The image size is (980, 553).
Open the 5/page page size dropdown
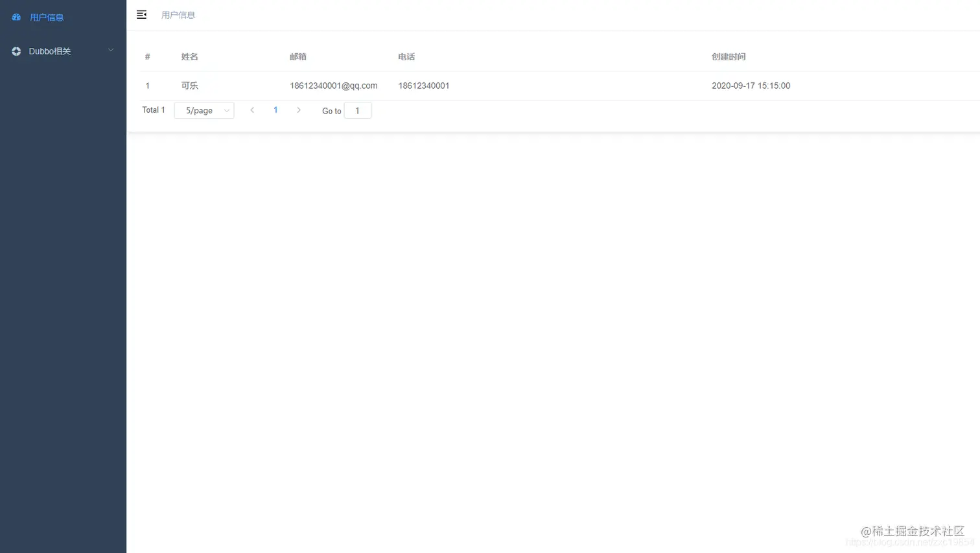204,110
